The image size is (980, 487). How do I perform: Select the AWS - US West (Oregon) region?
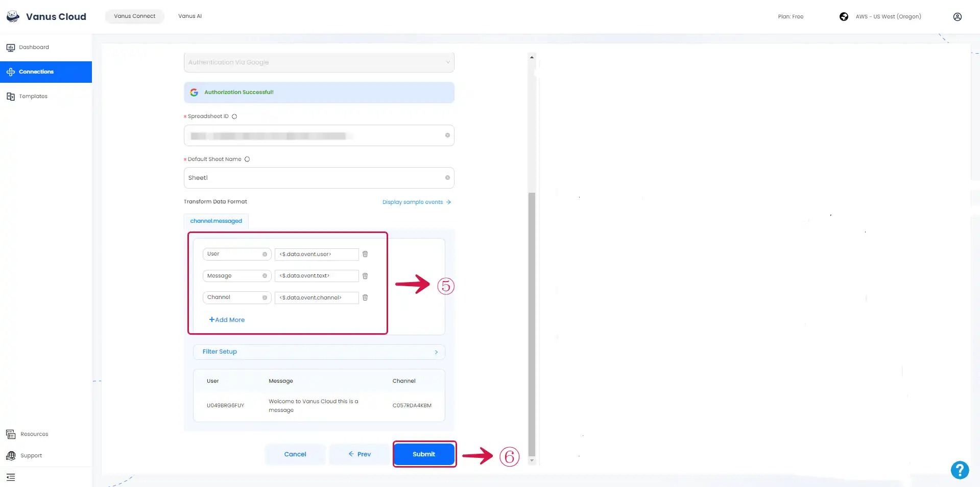click(x=888, y=17)
